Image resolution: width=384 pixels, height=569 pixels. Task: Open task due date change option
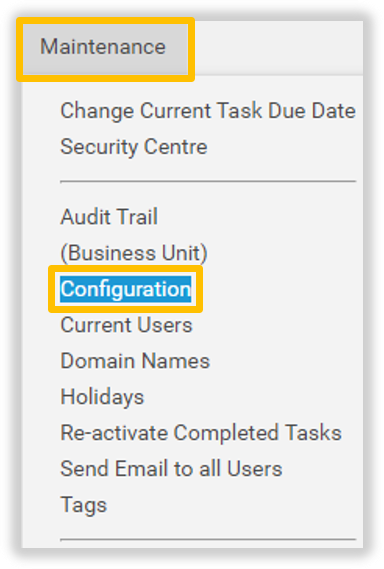(208, 111)
